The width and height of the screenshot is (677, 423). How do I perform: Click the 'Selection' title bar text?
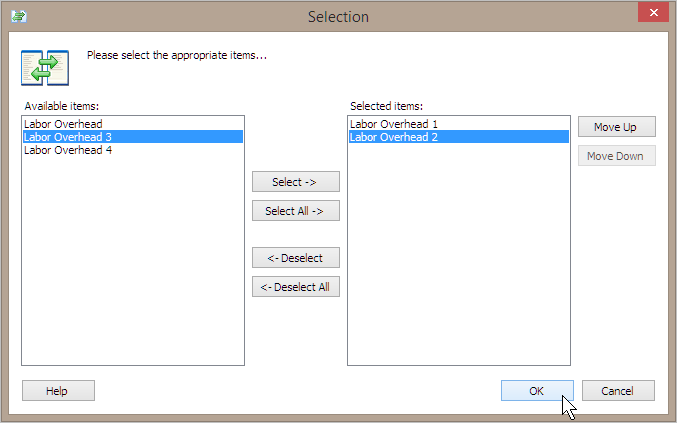coord(338,16)
